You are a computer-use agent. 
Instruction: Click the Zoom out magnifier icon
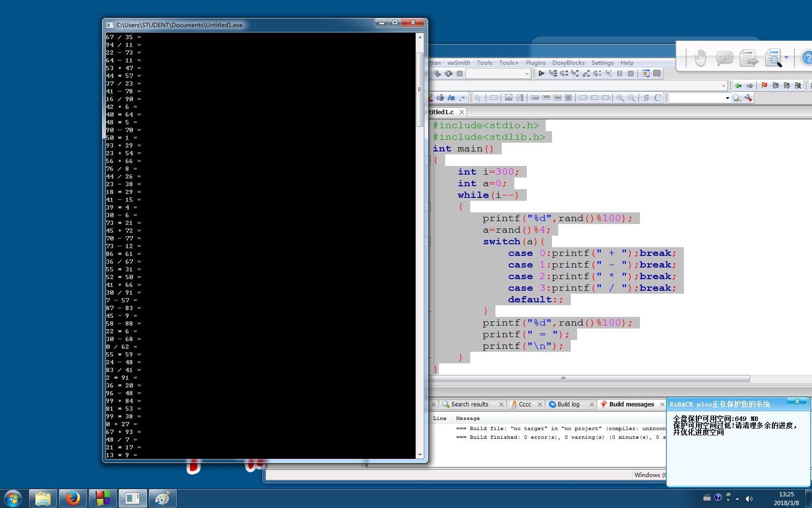pyautogui.click(x=631, y=98)
